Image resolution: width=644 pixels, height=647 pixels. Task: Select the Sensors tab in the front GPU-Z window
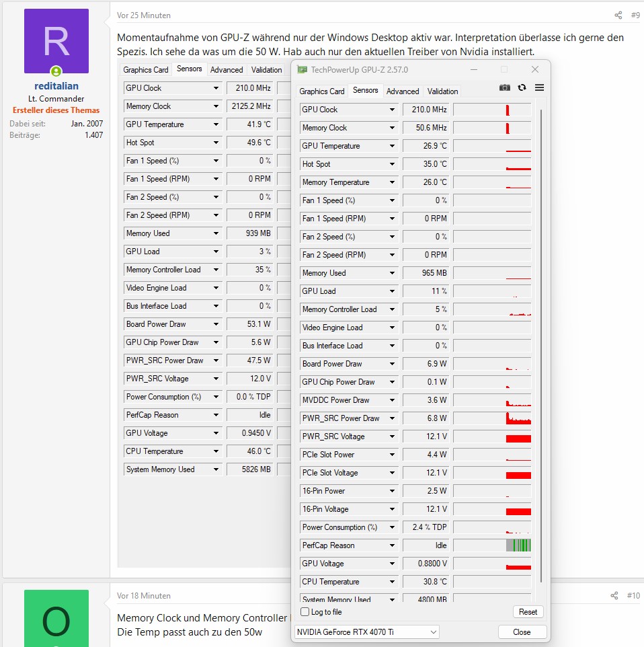tap(365, 90)
